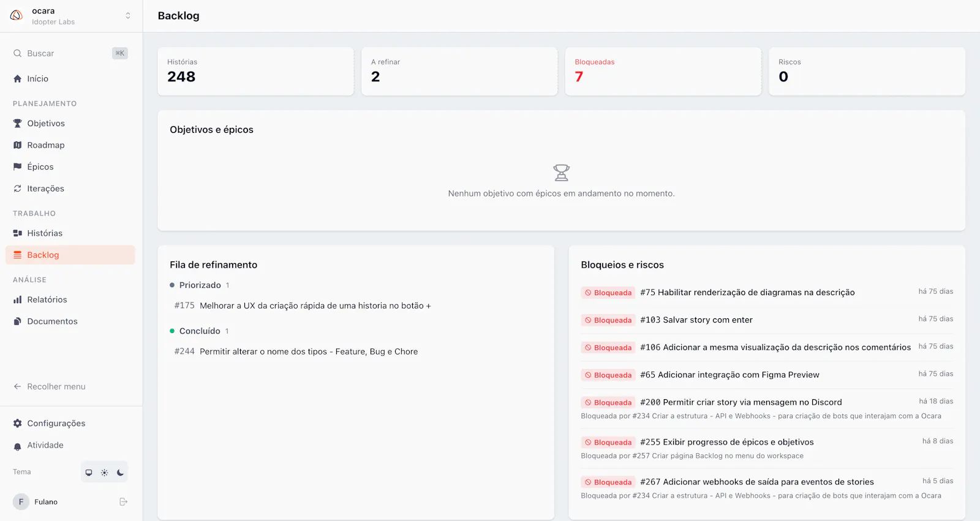Click the Buscar search field
This screenshot has height=521, width=980.
click(x=70, y=53)
